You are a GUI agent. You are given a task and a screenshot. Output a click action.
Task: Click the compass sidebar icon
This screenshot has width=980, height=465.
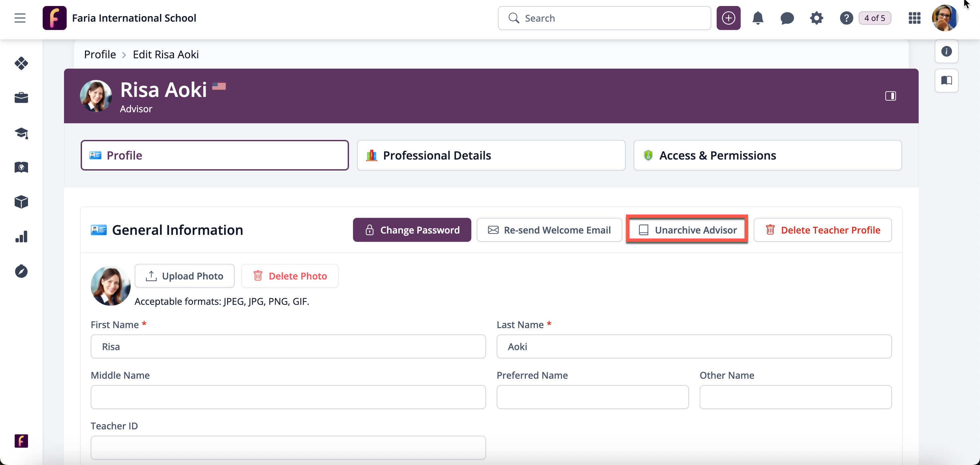(x=21, y=271)
